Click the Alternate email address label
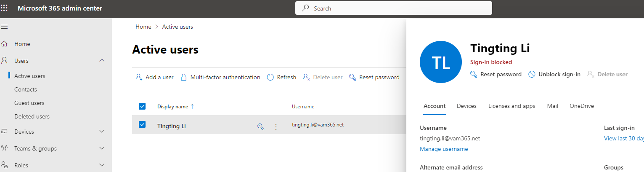This screenshot has width=644, height=172. (x=451, y=167)
